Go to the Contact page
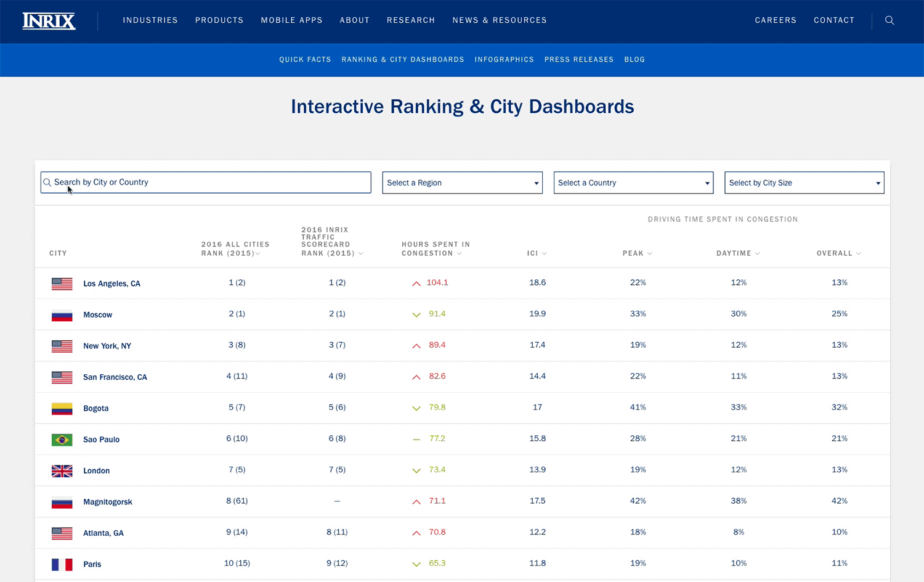The image size is (924, 582). click(x=834, y=20)
